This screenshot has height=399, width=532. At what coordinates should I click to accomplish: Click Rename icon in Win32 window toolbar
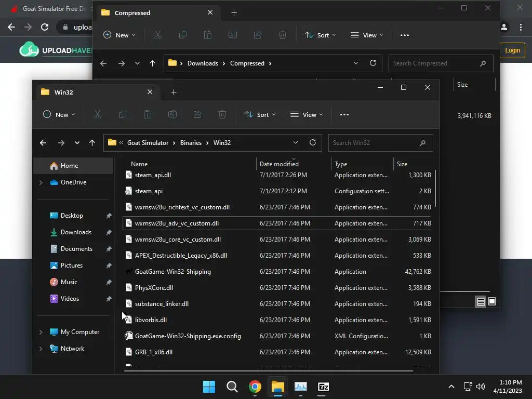pos(172,115)
